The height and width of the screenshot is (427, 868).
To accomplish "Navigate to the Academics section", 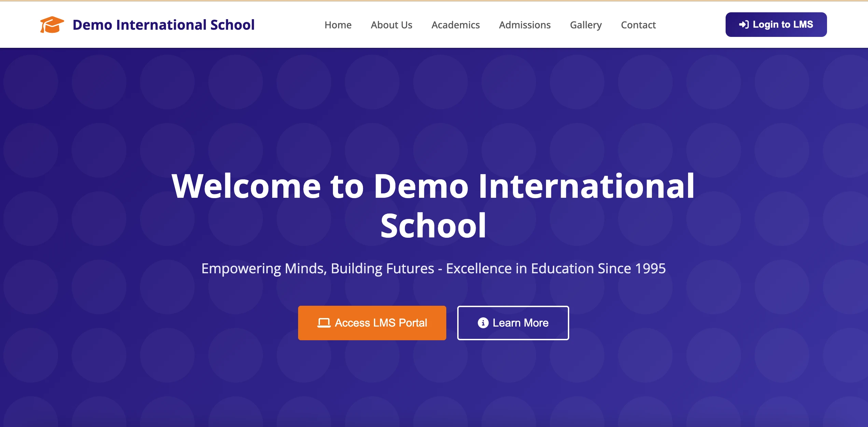I will tap(456, 25).
